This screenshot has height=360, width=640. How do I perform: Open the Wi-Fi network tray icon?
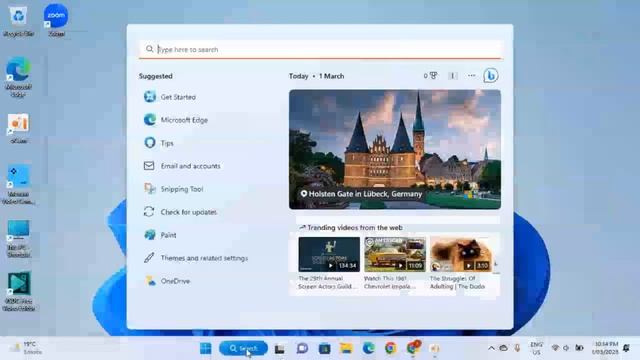coord(555,348)
